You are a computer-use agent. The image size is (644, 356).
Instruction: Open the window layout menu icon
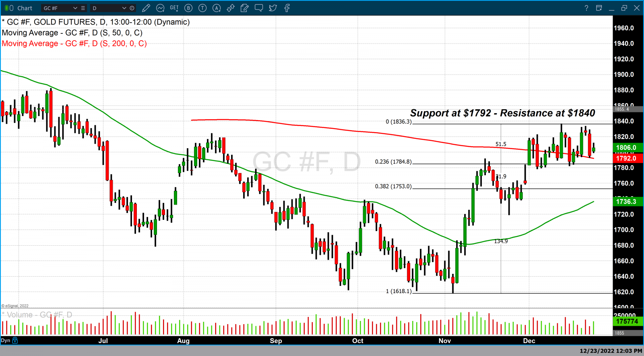pyautogui.click(x=599, y=8)
